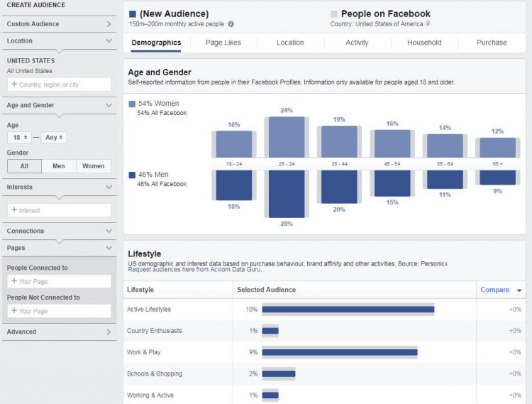The width and height of the screenshot is (532, 404).
Task: Click the Work & Play 9% bar
Action: point(340,352)
